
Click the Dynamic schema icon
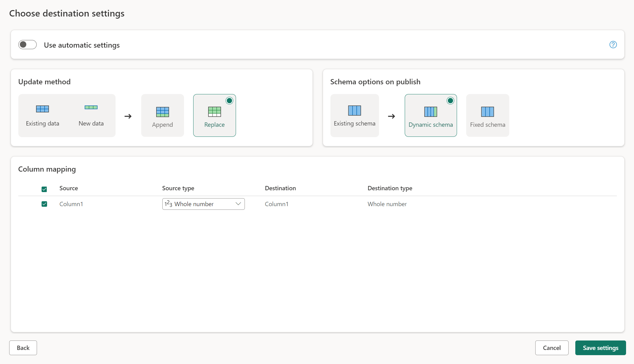[430, 111]
